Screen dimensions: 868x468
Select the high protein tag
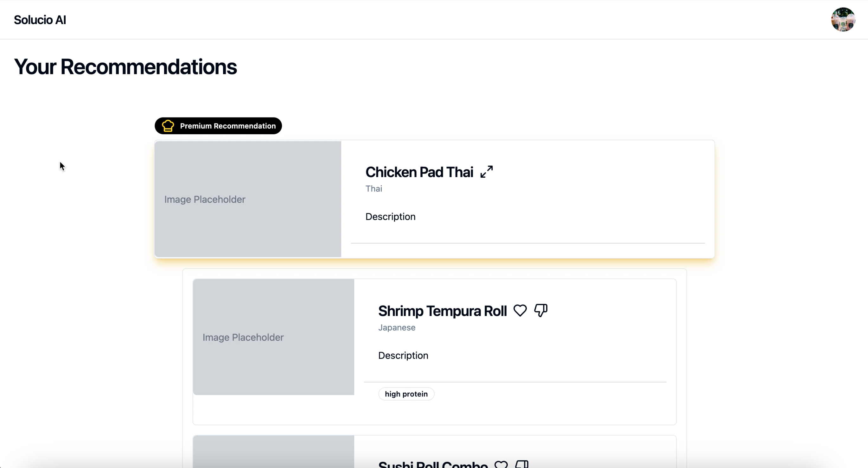coord(406,394)
